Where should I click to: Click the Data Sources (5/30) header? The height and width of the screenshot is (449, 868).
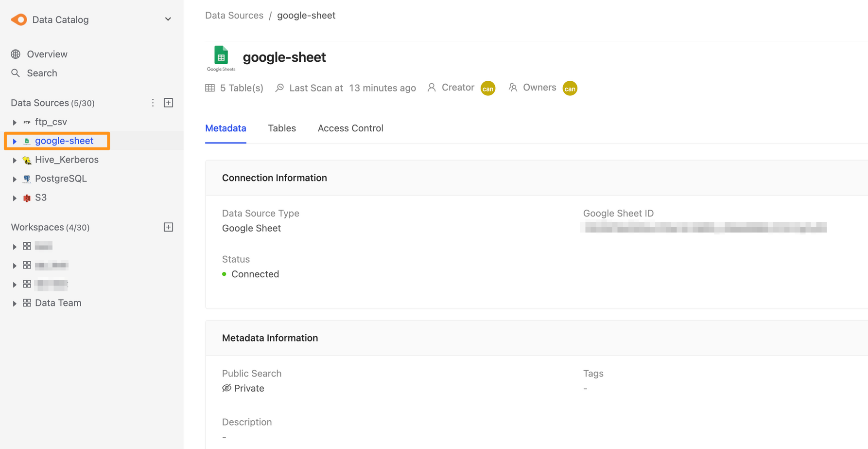click(x=52, y=103)
